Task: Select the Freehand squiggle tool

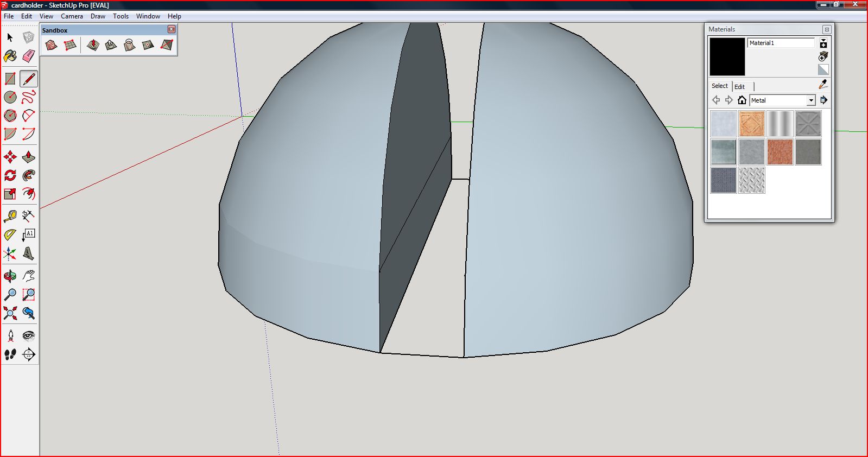Action: coord(28,97)
